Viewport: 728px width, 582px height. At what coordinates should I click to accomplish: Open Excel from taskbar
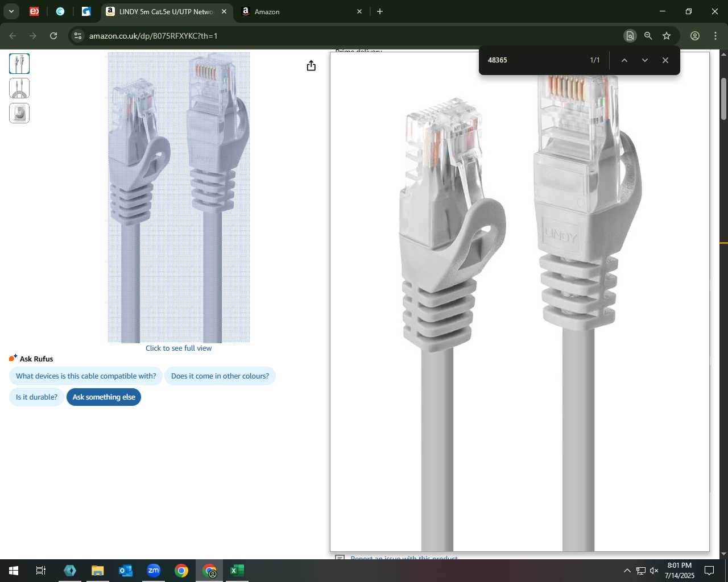237,571
